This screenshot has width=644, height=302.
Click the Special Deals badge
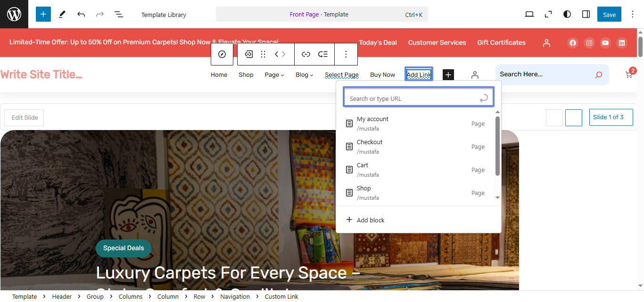124,248
